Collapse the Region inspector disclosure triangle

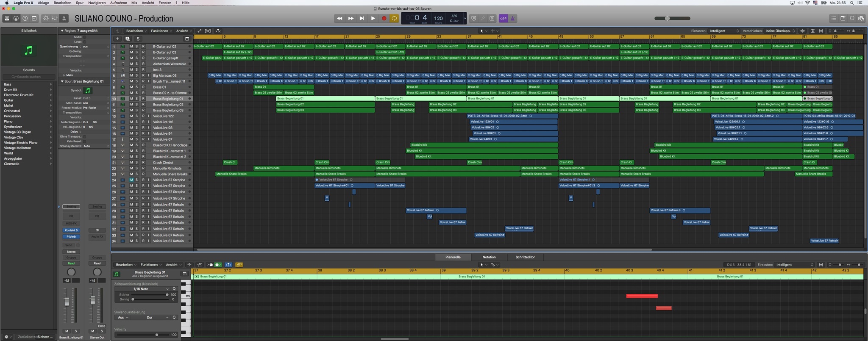point(62,31)
